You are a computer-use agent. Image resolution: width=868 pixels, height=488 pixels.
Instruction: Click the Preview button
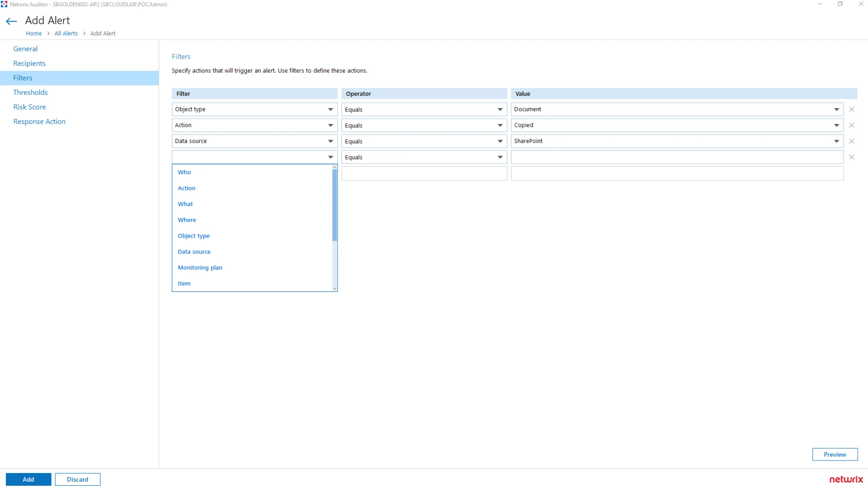pyautogui.click(x=835, y=455)
